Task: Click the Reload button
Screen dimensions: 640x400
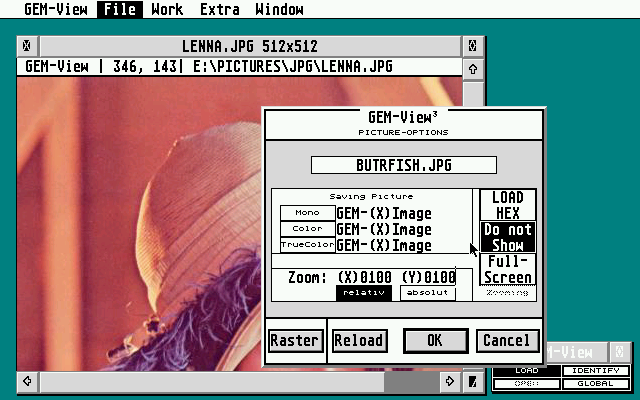Action: 359,340
